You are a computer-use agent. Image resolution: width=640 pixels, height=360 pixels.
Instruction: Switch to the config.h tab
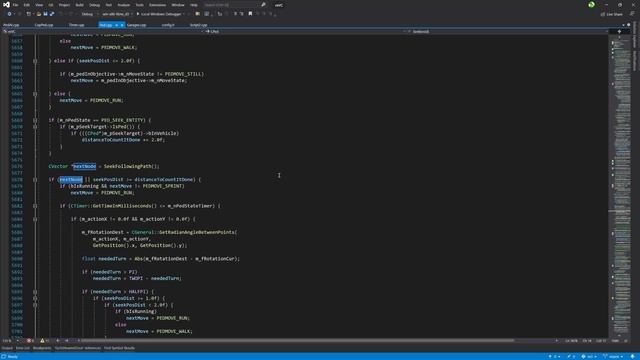[x=168, y=25]
